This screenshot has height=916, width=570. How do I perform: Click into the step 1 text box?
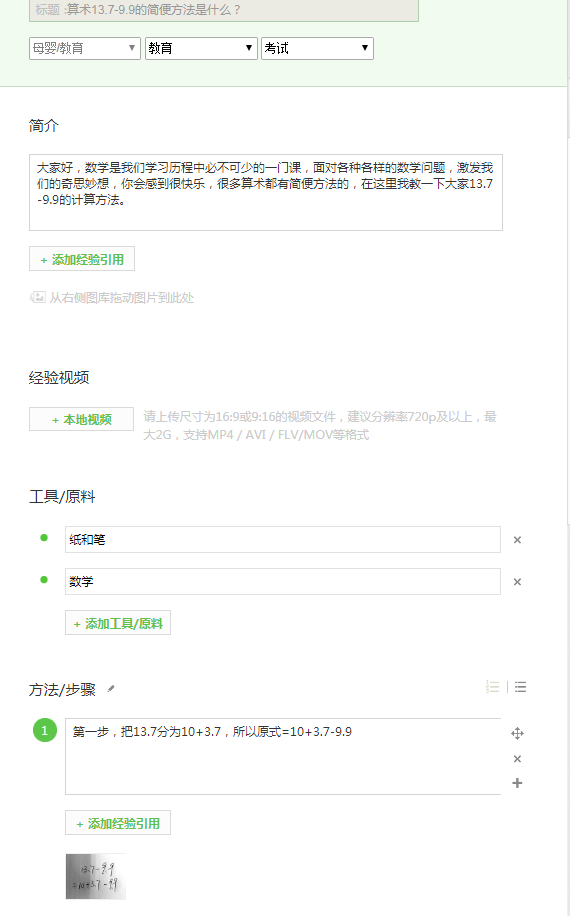tap(283, 757)
